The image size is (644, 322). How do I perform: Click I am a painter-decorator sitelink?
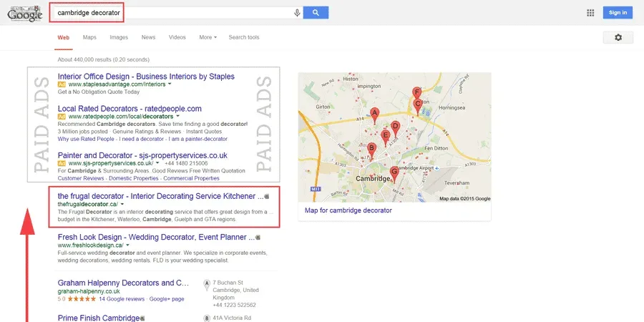[x=198, y=140]
